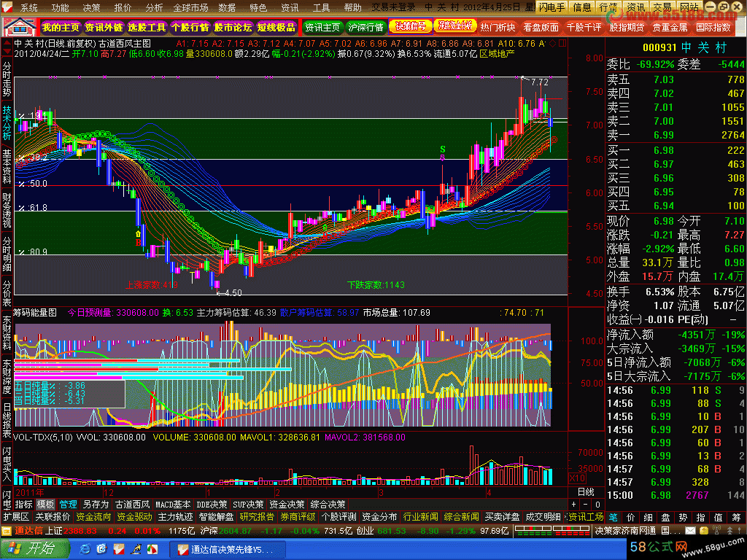Click the plus zoom button below chart

(x=574, y=505)
